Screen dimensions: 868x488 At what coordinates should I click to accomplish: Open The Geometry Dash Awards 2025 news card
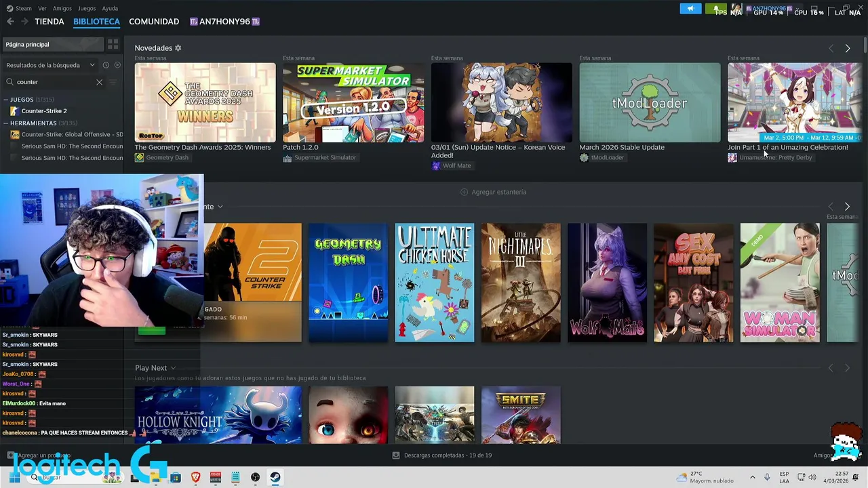(x=205, y=103)
